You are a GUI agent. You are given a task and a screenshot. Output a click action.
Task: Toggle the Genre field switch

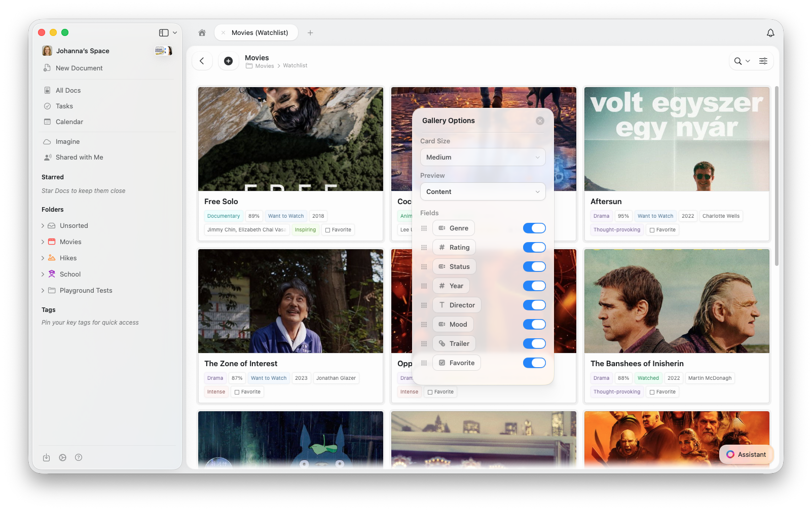tap(534, 228)
